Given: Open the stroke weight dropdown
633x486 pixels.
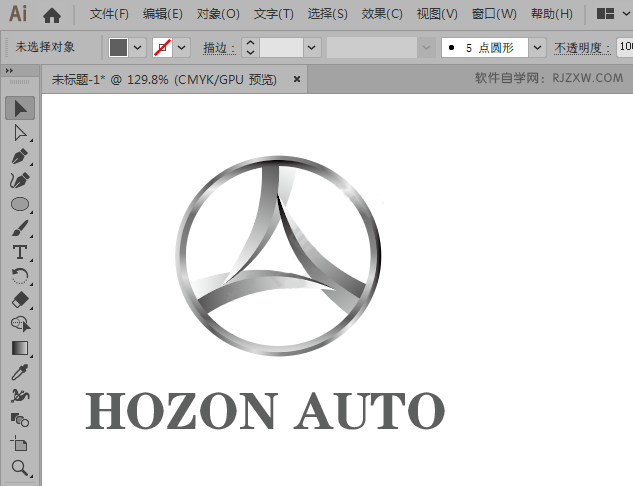Looking at the screenshot, I should pyautogui.click(x=312, y=48).
